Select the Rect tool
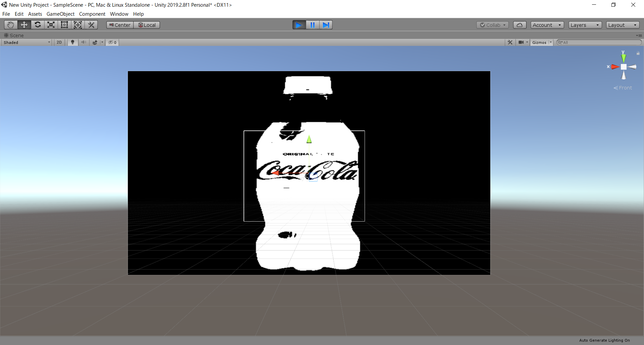Viewport: 644px width, 345px height. pyautogui.click(x=64, y=25)
